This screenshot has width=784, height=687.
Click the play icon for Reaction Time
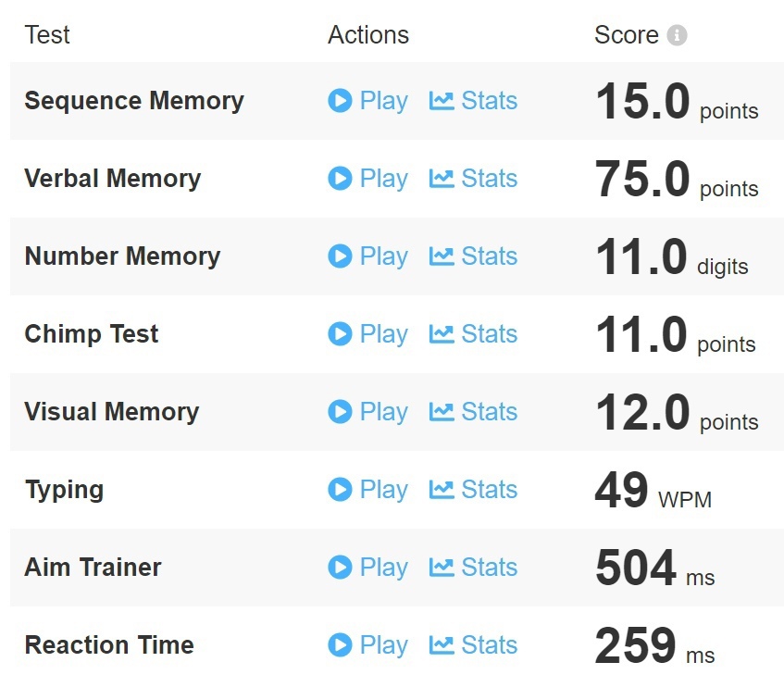point(340,645)
